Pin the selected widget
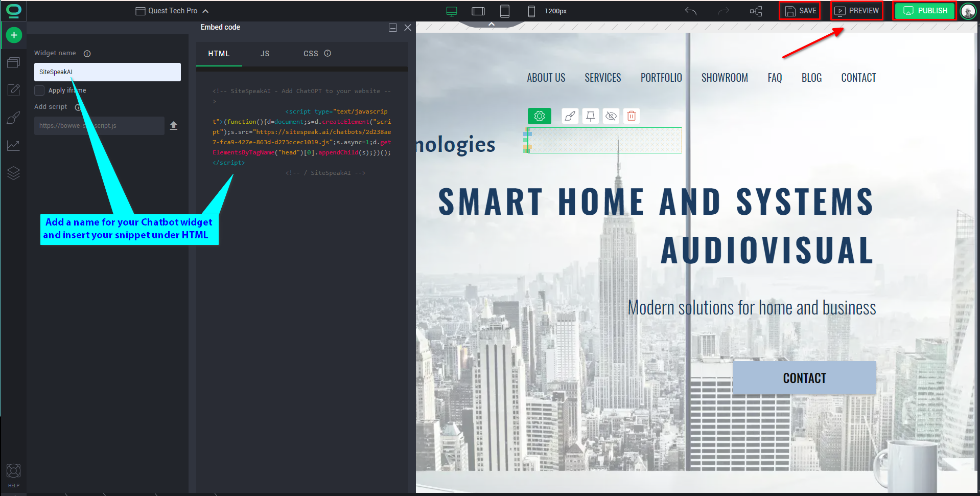The height and width of the screenshot is (496, 980). [591, 116]
